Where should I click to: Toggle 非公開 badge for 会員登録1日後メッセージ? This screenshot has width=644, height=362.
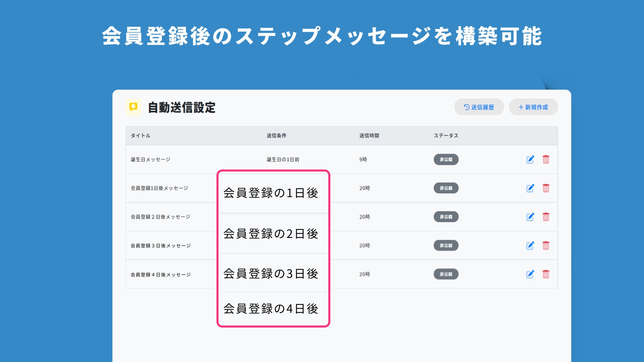point(446,188)
